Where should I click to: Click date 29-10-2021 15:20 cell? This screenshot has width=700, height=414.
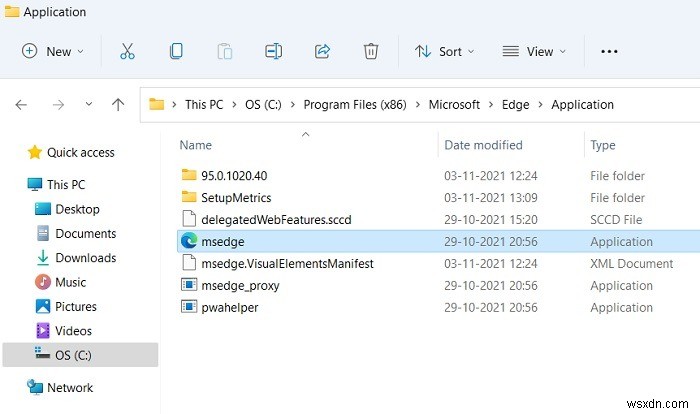(x=490, y=220)
